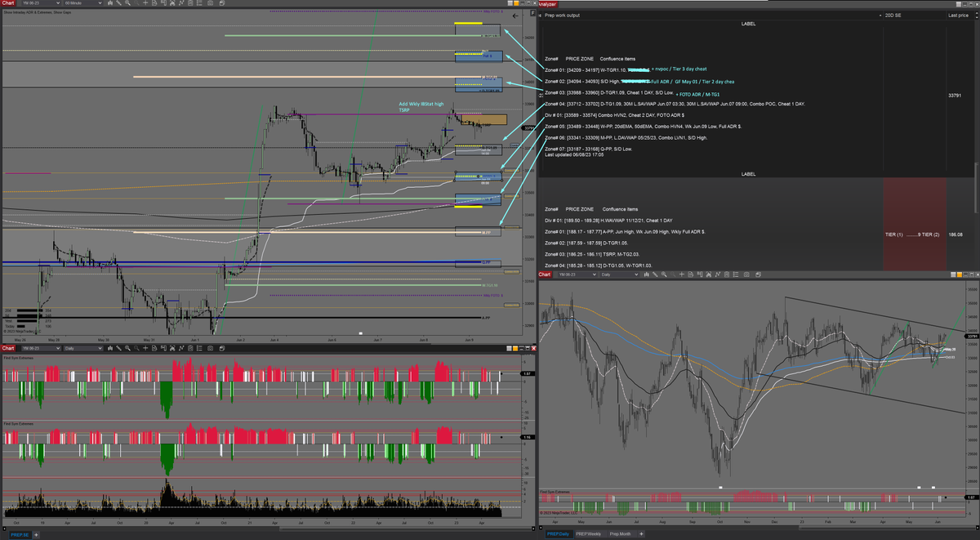The height and width of the screenshot is (540, 980).
Task: Switch to the PREP.Daily tab
Action: pos(559,535)
